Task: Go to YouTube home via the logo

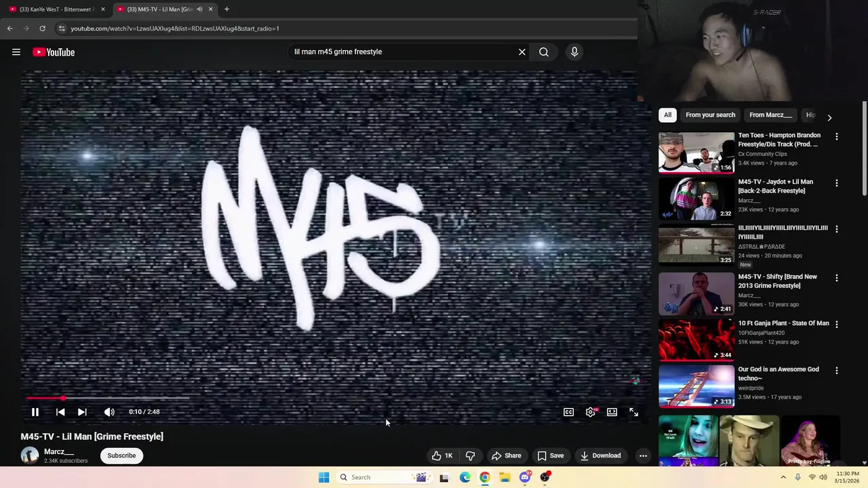Action: click(54, 52)
